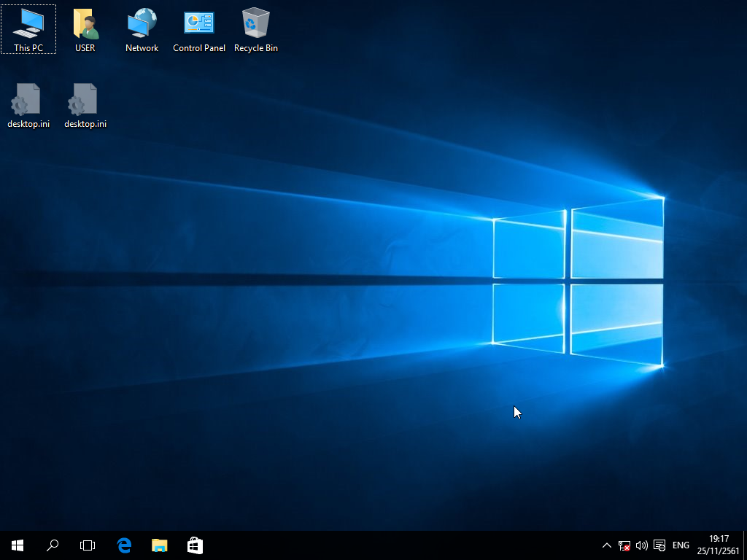
Task: Open the taskbar search magnifier
Action: (x=53, y=545)
